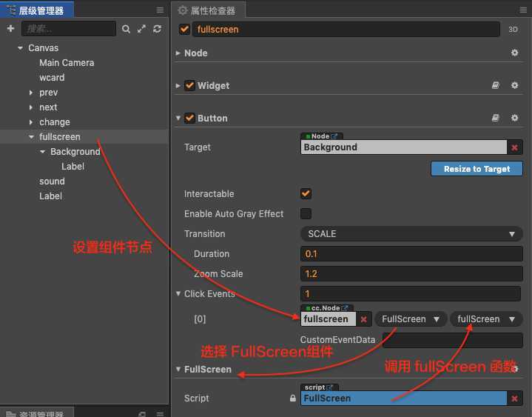The height and width of the screenshot is (417, 532).
Task: Expand the Node section in inspector
Action: pos(178,53)
